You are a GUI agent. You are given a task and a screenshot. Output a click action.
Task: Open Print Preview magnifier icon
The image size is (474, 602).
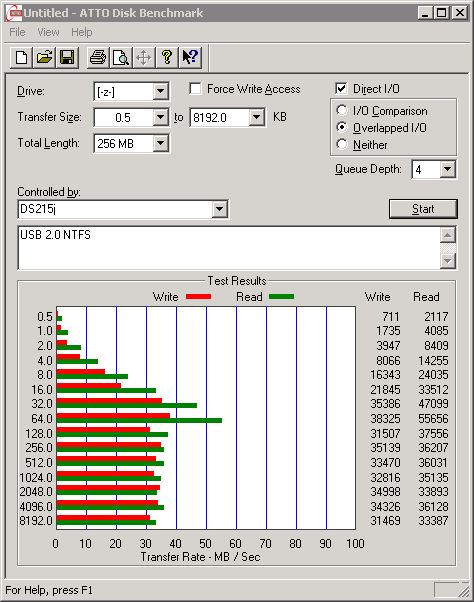pyautogui.click(x=121, y=58)
